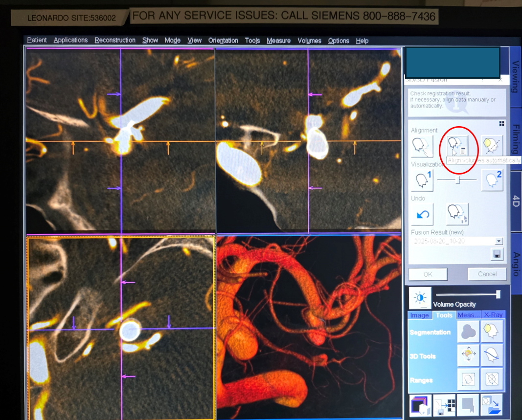Click the Undo blue arrow button

point(422,214)
